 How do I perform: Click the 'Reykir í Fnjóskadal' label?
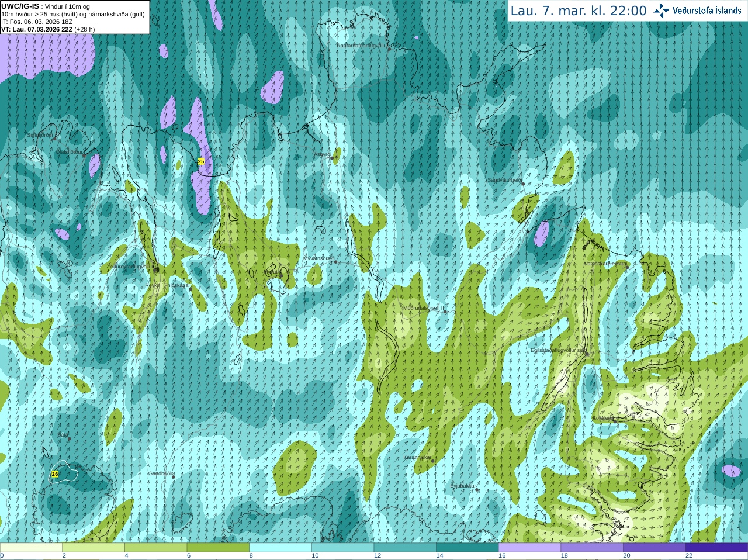pyautogui.click(x=168, y=285)
